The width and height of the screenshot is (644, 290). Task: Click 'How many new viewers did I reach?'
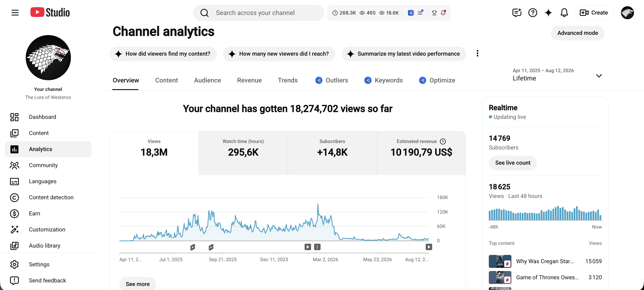click(279, 54)
